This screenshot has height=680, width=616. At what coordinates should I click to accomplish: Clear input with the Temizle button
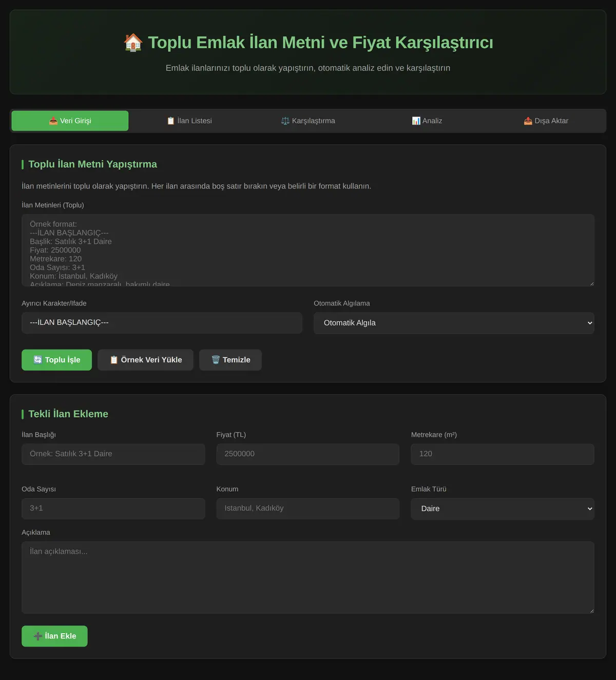coord(230,360)
